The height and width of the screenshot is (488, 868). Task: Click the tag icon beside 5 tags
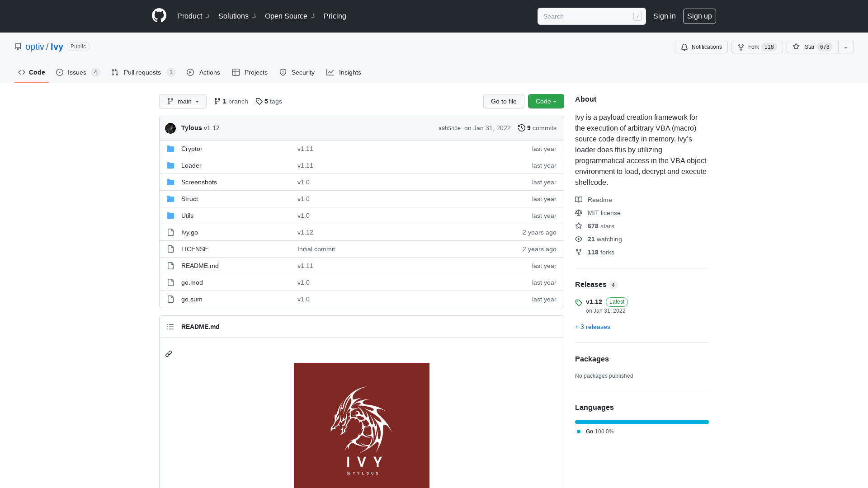click(x=259, y=101)
